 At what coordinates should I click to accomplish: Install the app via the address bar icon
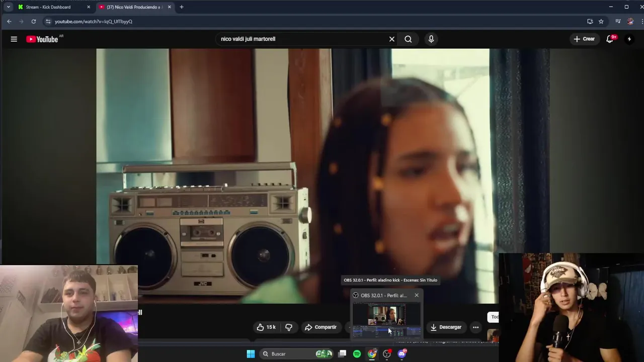pyautogui.click(x=590, y=22)
